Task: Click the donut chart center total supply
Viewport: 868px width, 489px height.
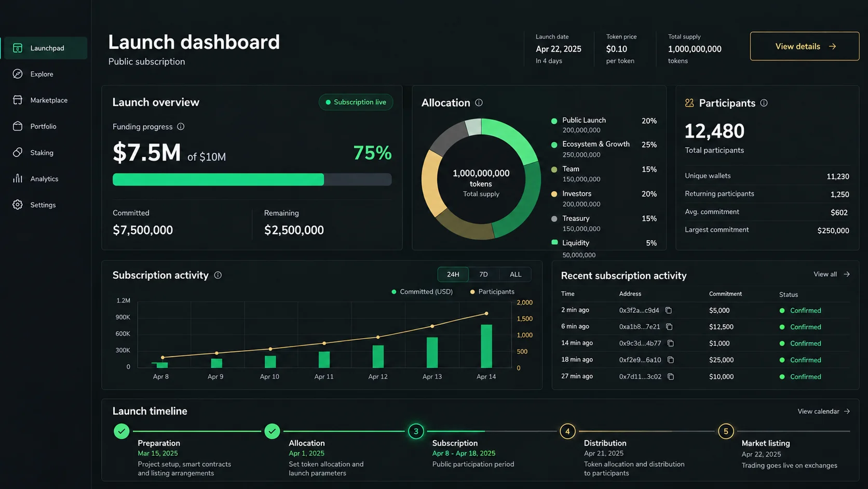Action: point(481,182)
